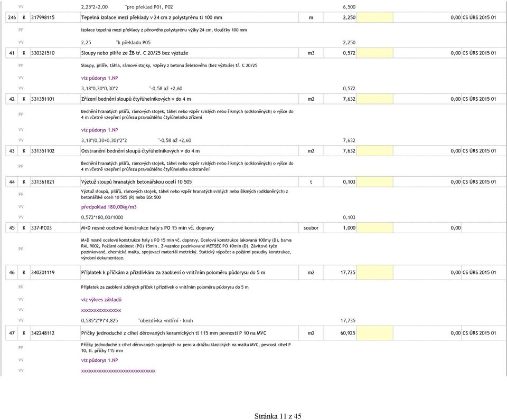Click formula '0,572*180,00/1000'
The height and width of the screenshot is (420, 507).
[x=102, y=217]
